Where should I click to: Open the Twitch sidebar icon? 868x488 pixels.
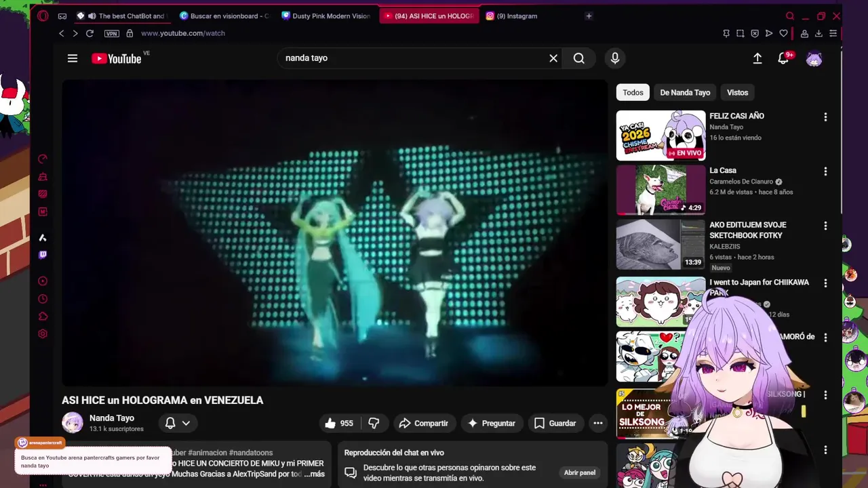43,256
